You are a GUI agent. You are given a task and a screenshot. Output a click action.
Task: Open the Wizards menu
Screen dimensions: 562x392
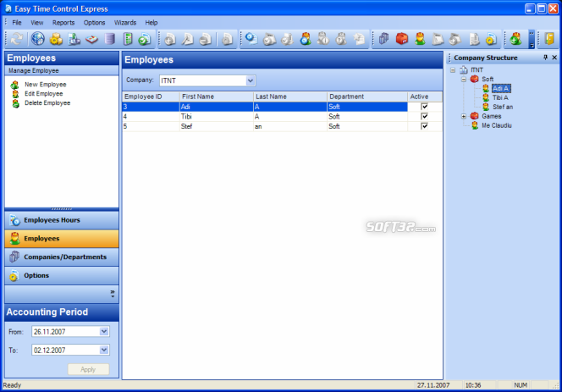pyautogui.click(x=125, y=23)
